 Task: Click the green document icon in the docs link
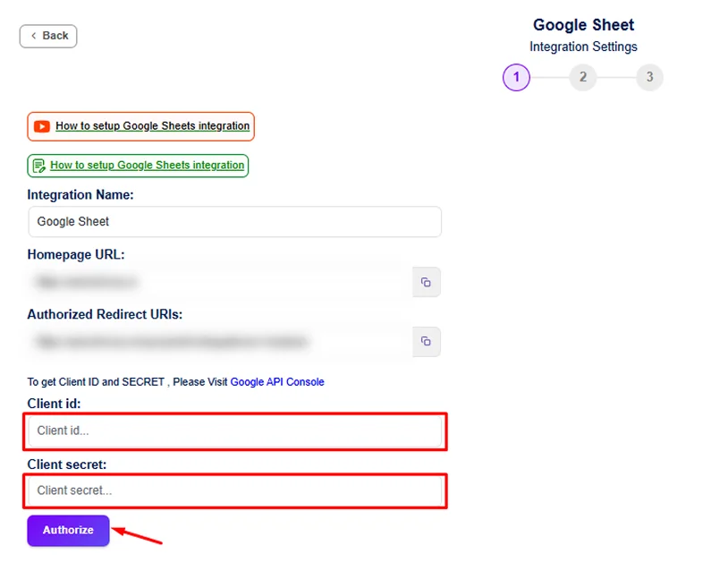pyautogui.click(x=38, y=166)
